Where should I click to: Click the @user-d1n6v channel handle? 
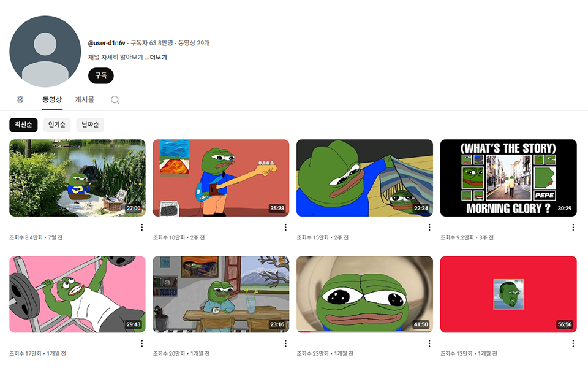tap(107, 43)
